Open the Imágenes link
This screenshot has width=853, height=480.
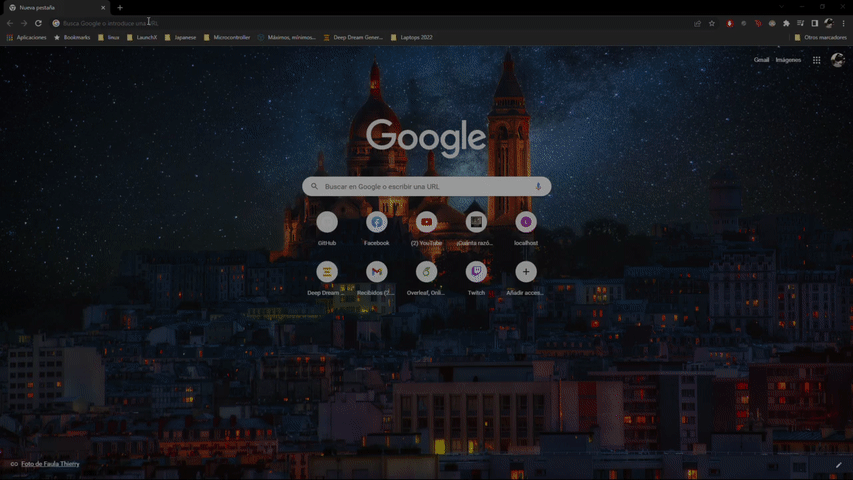pos(788,60)
